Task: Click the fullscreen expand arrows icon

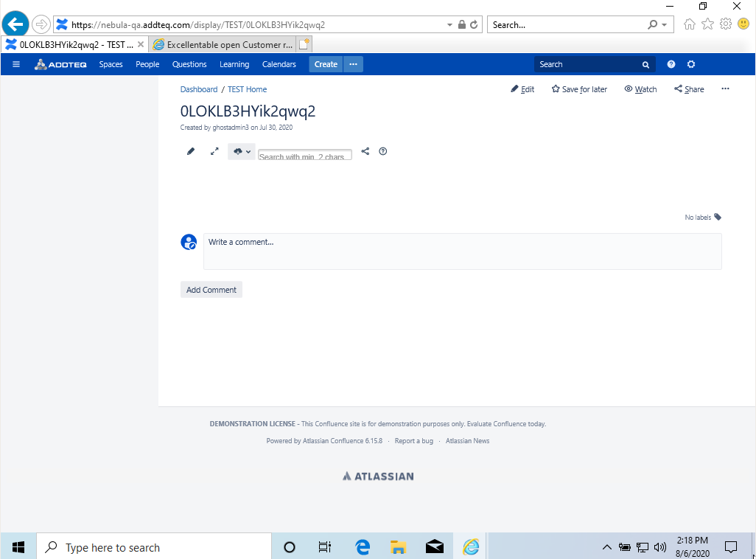Action: click(x=214, y=151)
